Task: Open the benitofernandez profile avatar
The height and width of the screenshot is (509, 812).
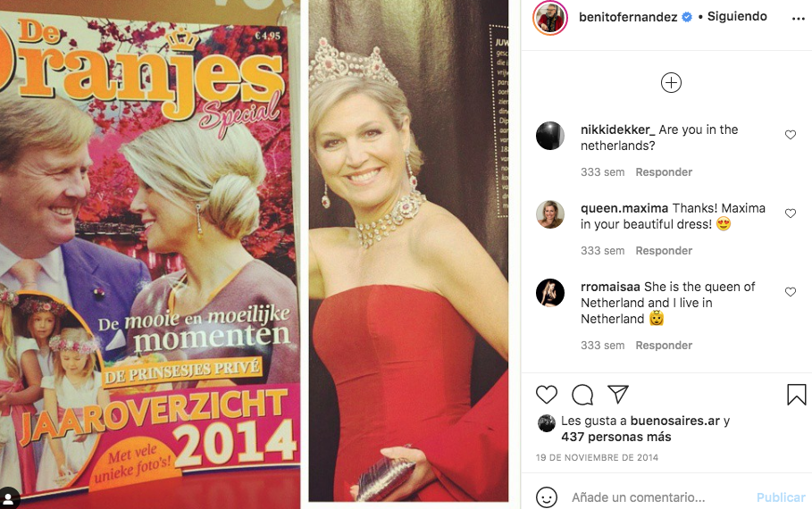Action: pos(550,18)
